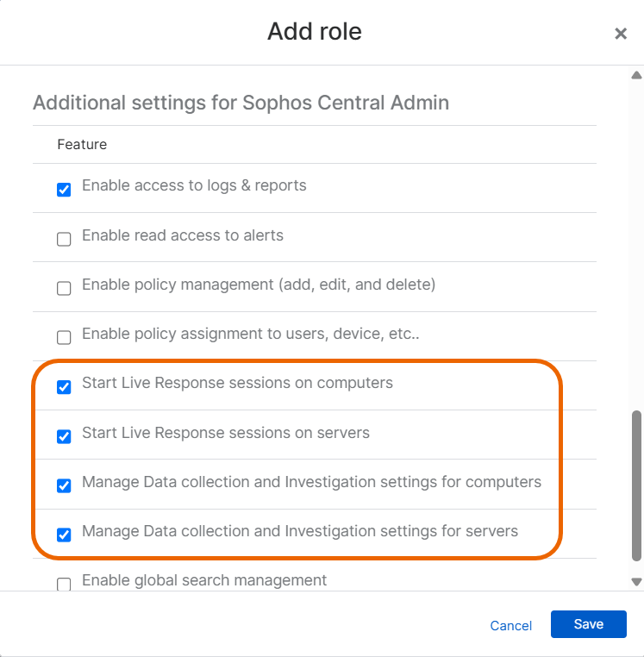Click the 'Enable read access to alerts' label text

point(182,235)
